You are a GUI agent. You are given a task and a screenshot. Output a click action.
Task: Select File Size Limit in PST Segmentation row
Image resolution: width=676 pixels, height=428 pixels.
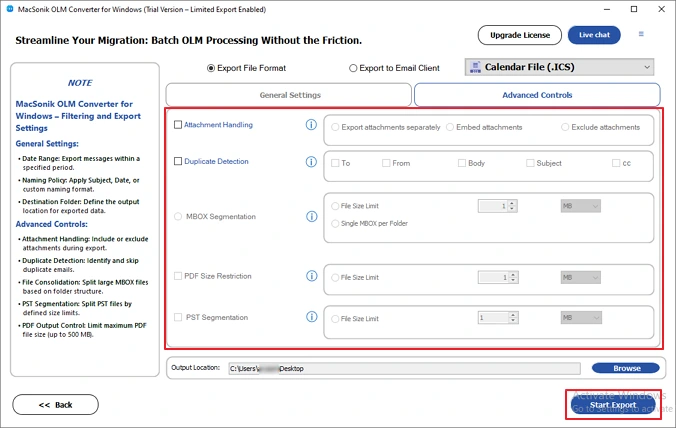[335, 319]
